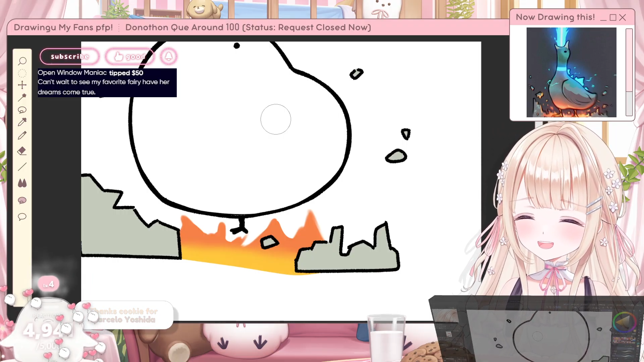Select the magic wand tool
Screen dimensions: 644x362
tap(22, 97)
